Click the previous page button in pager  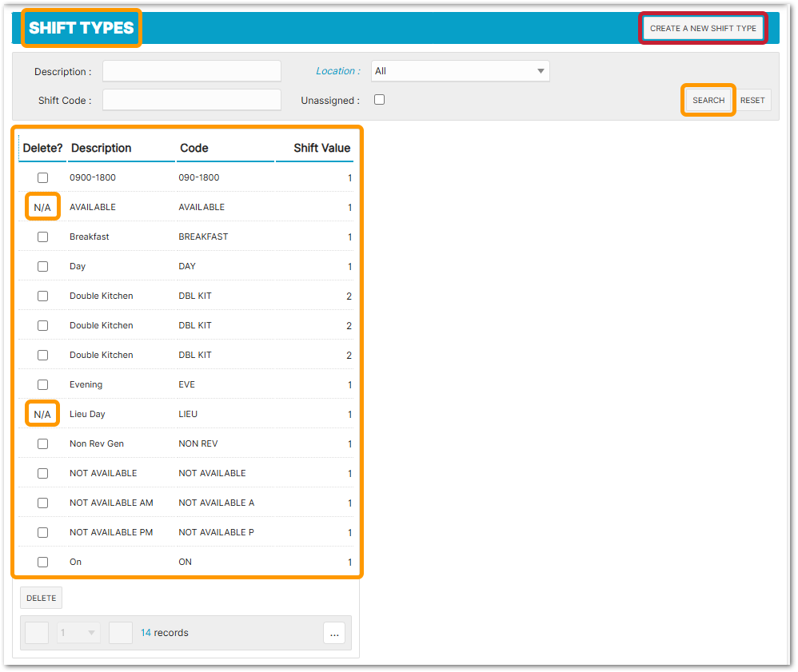[37, 633]
